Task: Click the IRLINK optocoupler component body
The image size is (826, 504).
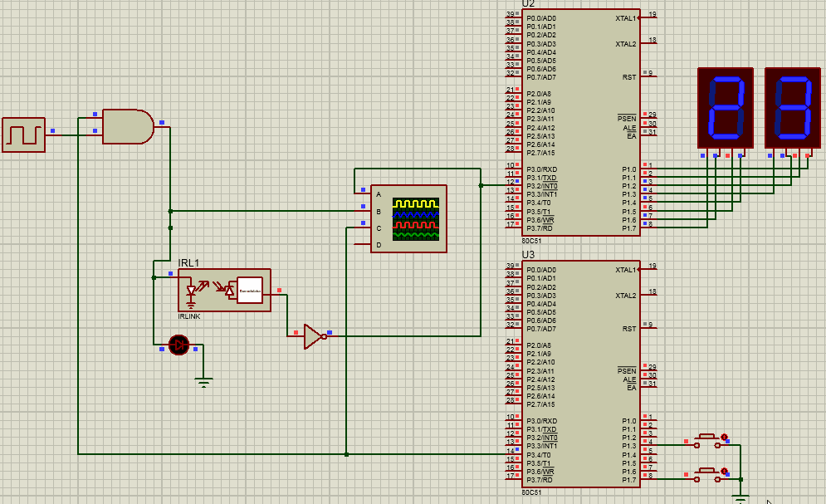Action: click(x=224, y=290)
